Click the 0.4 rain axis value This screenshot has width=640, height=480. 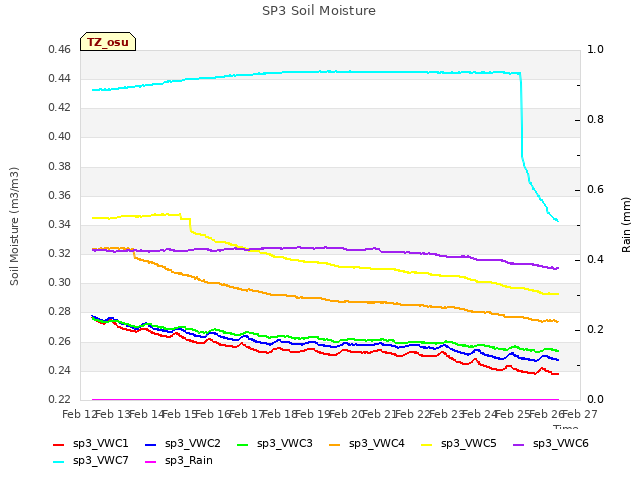[595, 260]
